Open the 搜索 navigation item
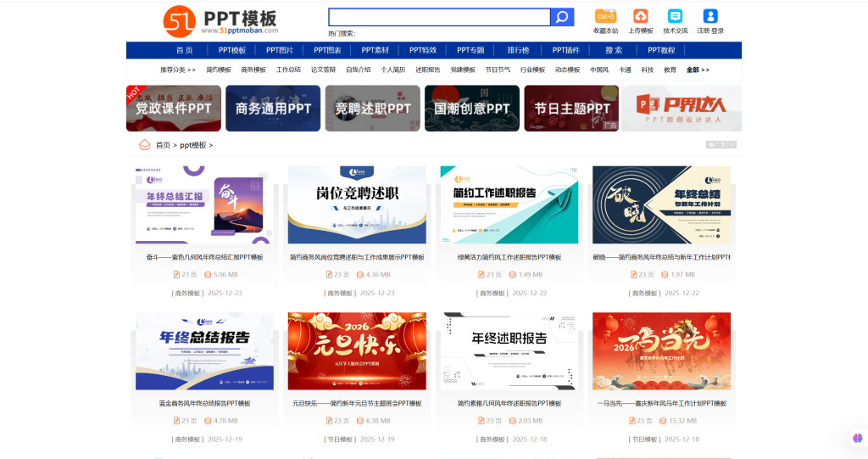Viewport: 868px width, 459px height. pyautogui.click(x=614, y=50)
